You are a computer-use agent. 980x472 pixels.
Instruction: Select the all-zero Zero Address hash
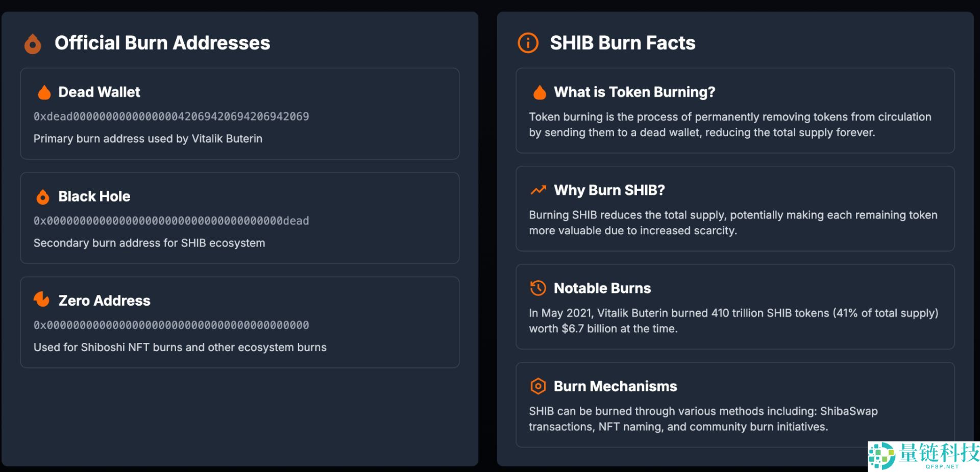(171, 325)
